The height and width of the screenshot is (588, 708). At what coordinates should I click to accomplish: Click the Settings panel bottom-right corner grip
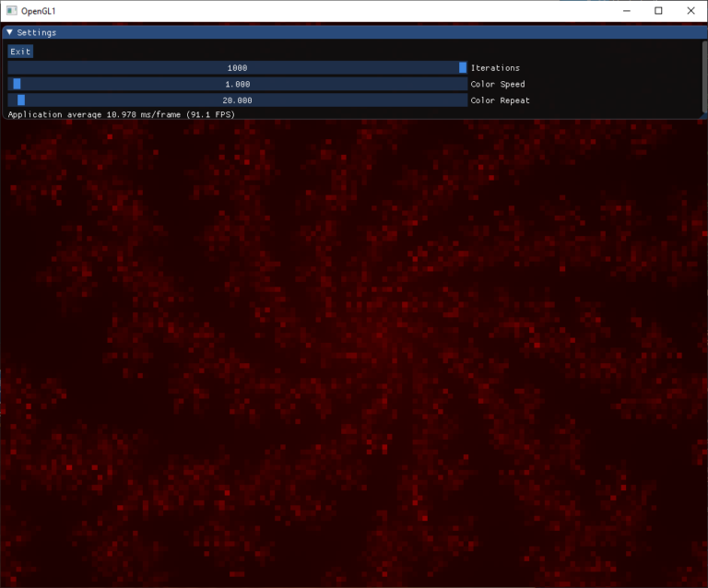point(703,116)
